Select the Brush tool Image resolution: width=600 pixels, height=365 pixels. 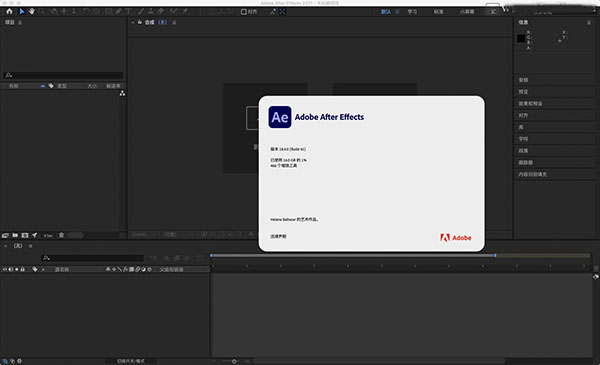tap(141, 11)
